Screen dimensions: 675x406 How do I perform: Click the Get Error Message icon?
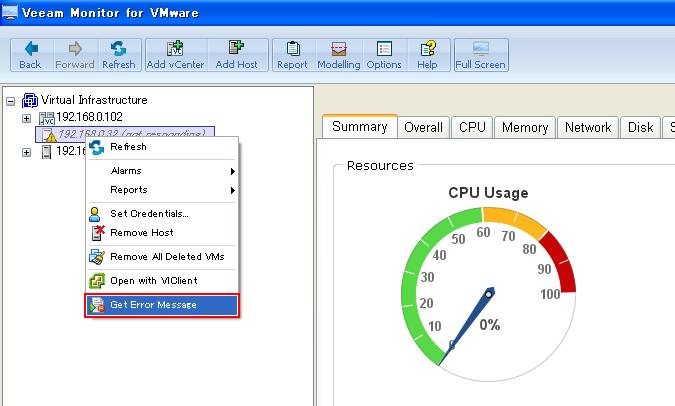(x=97, y=305)
